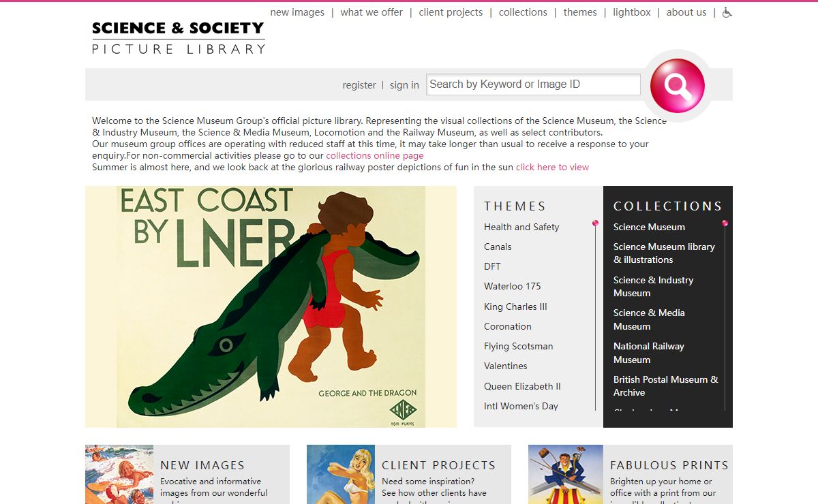
Task: Open the lightbox menu item
Action: click(632, 12)
